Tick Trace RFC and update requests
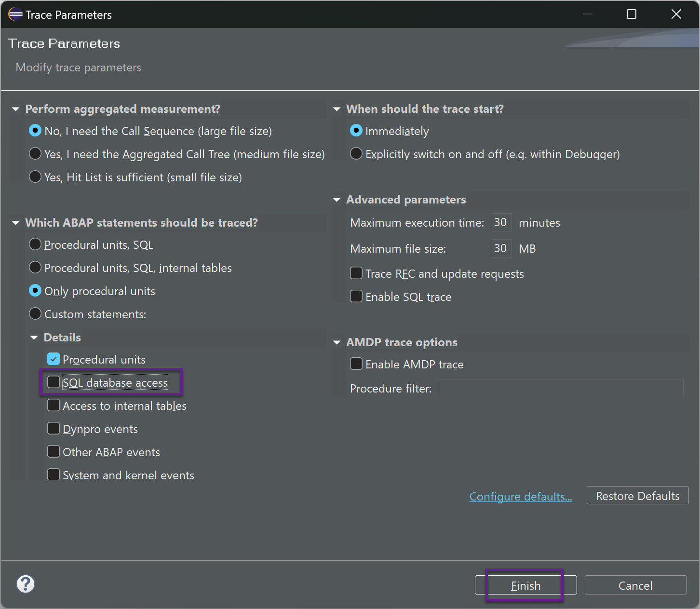700x609 pixels. click(356, 273)
